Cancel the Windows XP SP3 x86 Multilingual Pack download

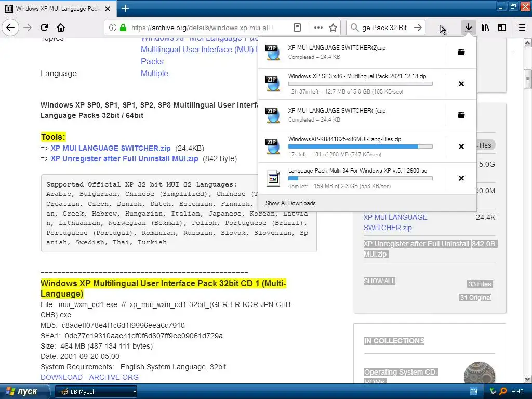pyautogui.click(x=461, y=84)
